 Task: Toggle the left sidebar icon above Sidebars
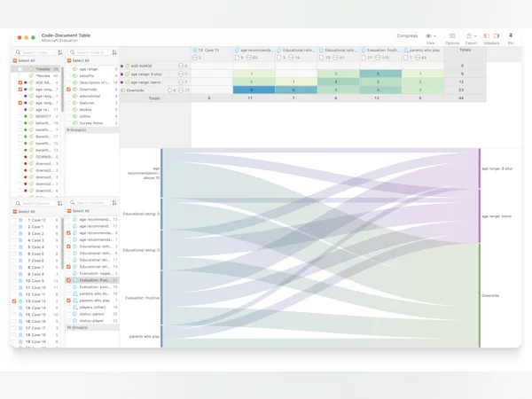pos(487,35)
